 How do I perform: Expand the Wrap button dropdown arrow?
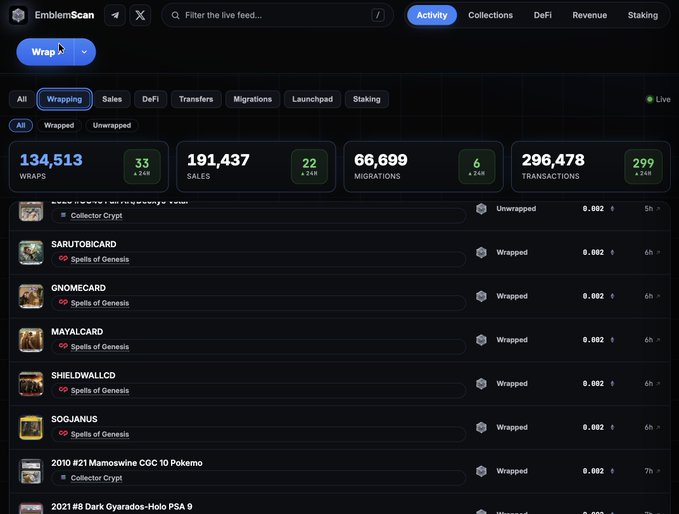[x=84, y=52]
